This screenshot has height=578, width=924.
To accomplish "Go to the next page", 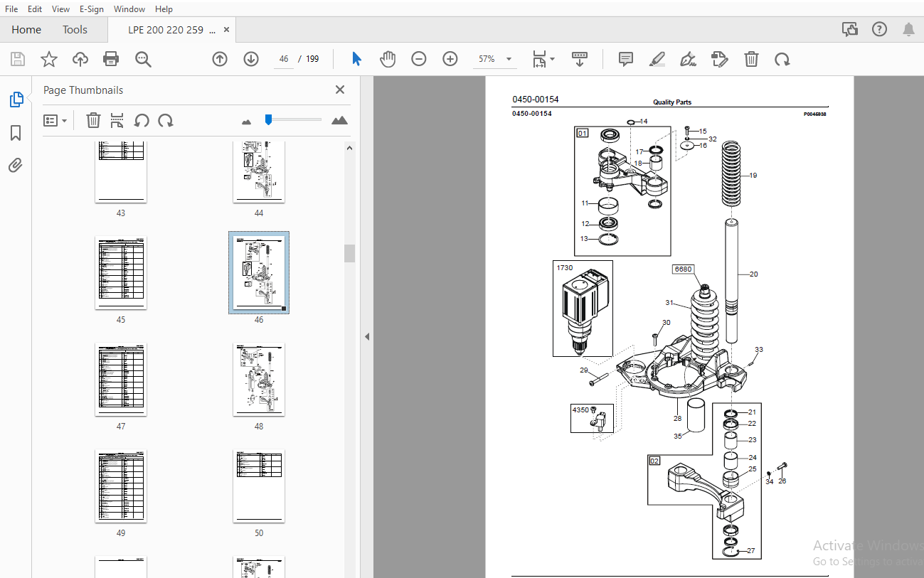I will 251,59.
